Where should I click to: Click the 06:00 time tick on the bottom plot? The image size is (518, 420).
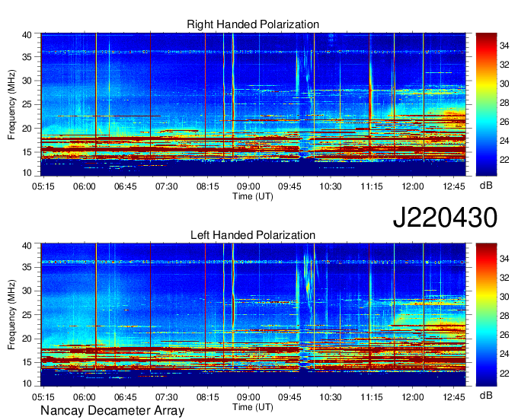pyautogui.click(x=85, y=397)
